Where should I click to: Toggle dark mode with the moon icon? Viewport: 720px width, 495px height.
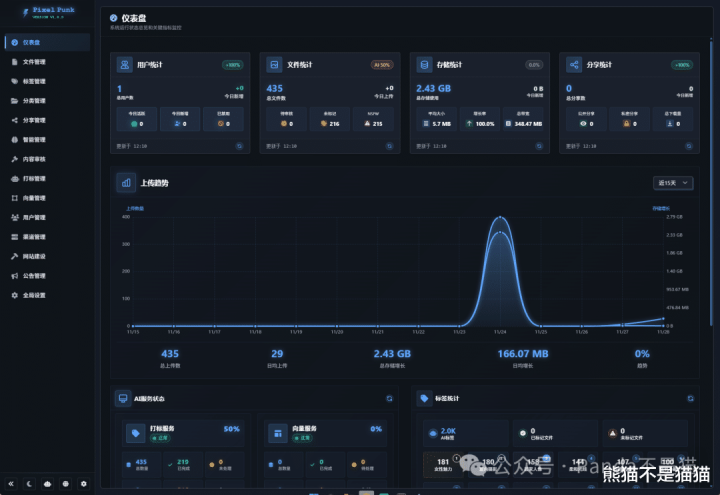tap(29, 484)
